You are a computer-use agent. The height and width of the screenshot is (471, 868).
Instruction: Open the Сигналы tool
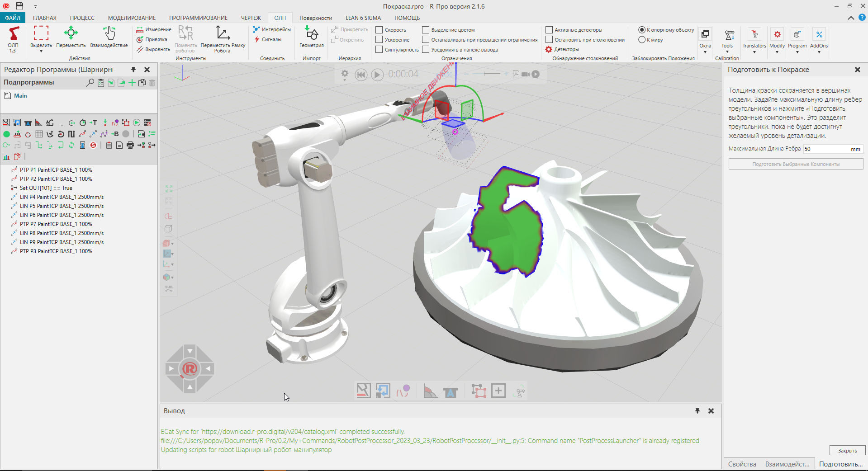pos(270,39)
